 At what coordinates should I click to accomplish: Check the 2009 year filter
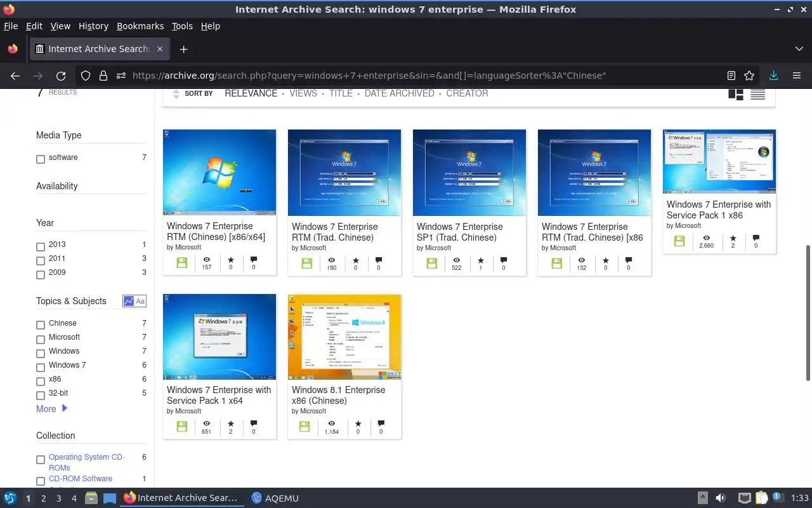click(41, 275)
